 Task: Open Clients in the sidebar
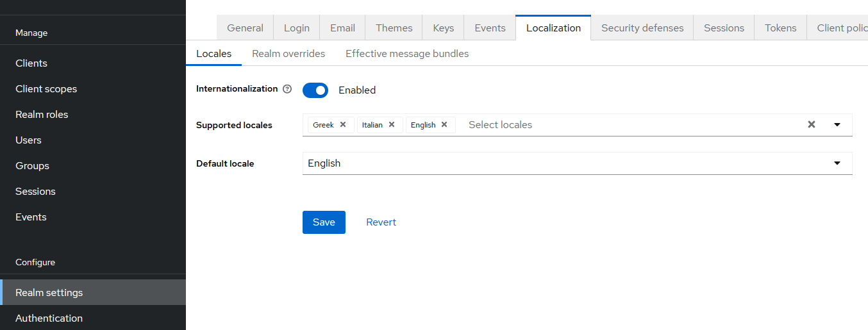[x=31, y=63]
